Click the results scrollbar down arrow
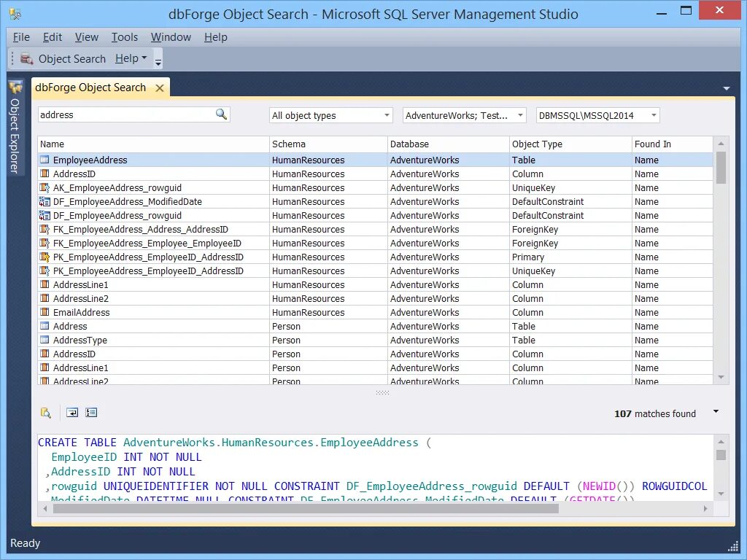The image size is (747, 560). pyautogui.click(x=721, y=377)
